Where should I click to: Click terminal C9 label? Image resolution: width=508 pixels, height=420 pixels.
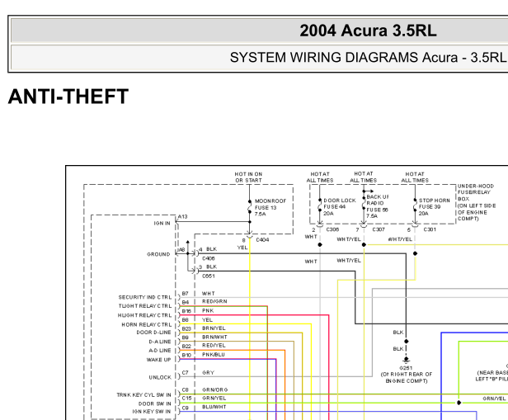click(185, 408)
